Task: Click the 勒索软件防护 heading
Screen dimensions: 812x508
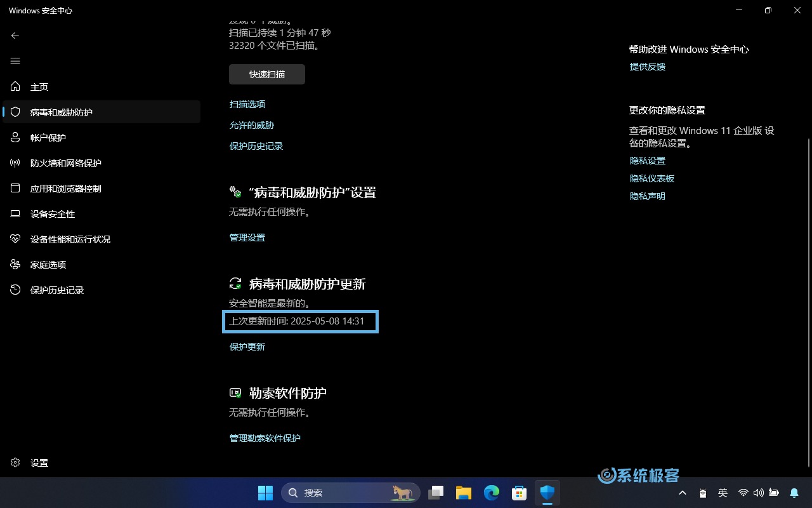Action: pyautogui.click(x=288, y=393)
